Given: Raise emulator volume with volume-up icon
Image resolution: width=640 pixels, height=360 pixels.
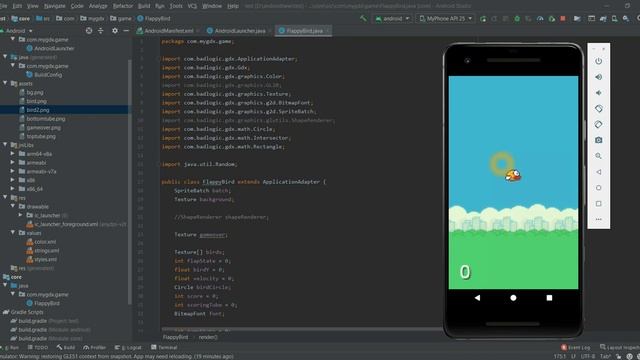Looking at the screenshot, I should click(598, 77).
